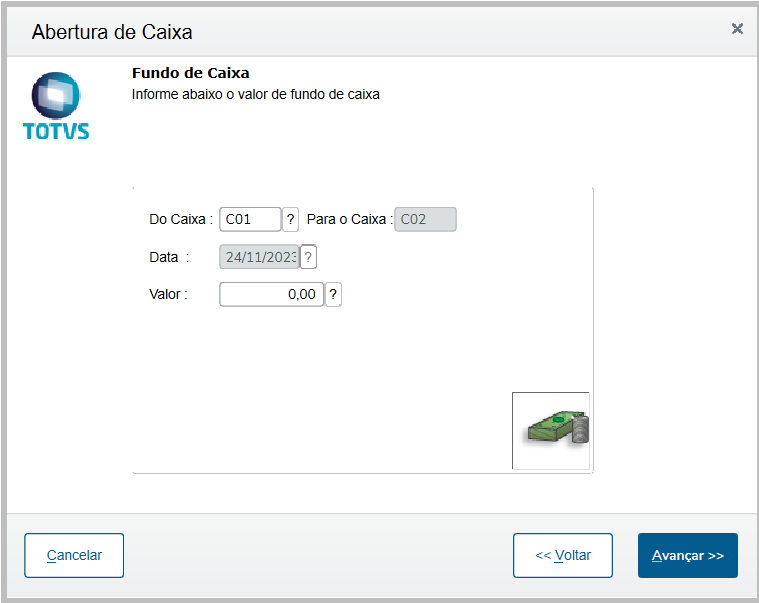Open the question-mark lookup beside Data field
This screenshot has width=759, height=603.
309,257
